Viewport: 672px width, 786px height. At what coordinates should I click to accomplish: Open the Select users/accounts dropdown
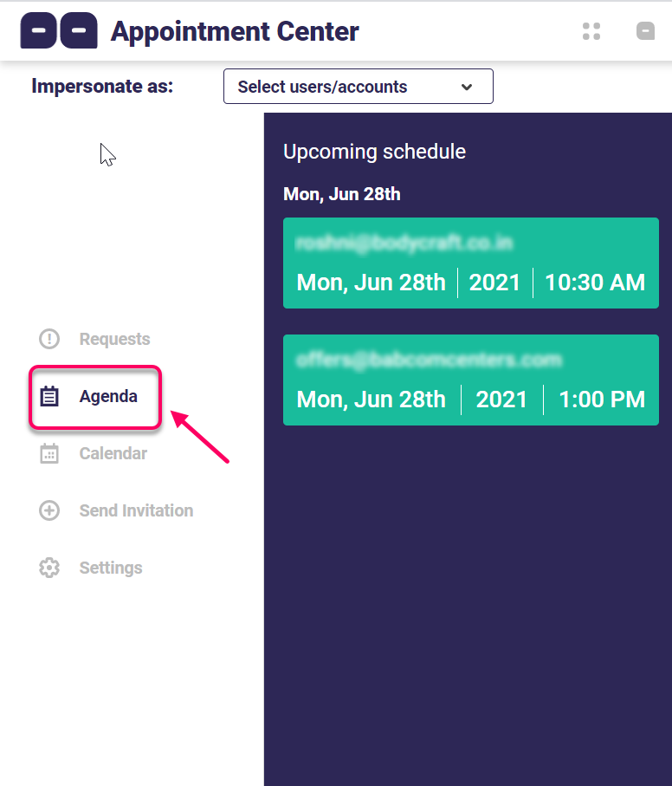tap(358, 87)
